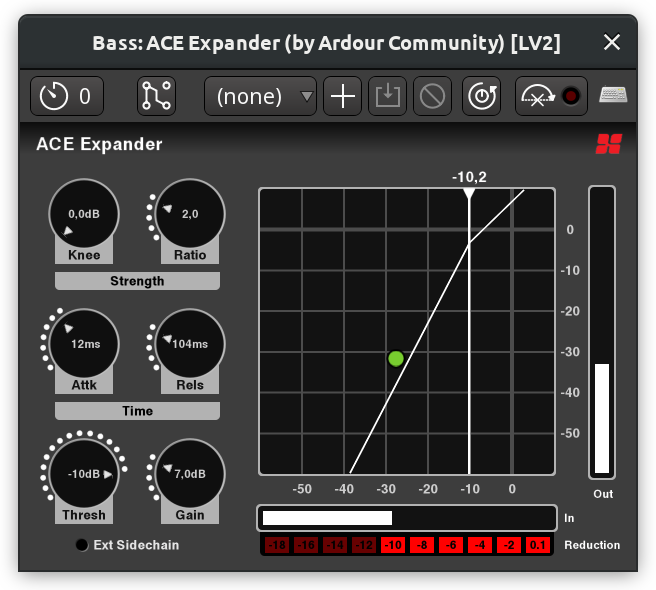Open the keyboard icon in the toolbar
Screen dimensions: 656x590
point(613,95)
